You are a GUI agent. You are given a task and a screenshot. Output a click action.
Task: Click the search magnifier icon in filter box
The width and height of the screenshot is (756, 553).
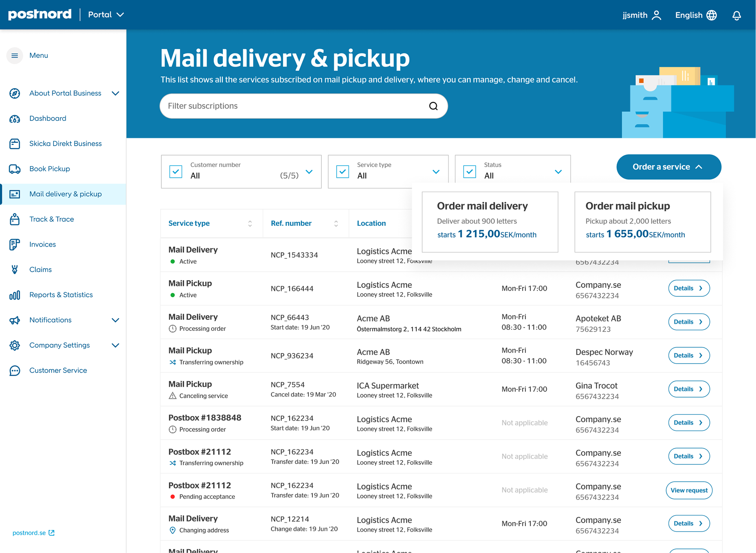tap(433, 106)
